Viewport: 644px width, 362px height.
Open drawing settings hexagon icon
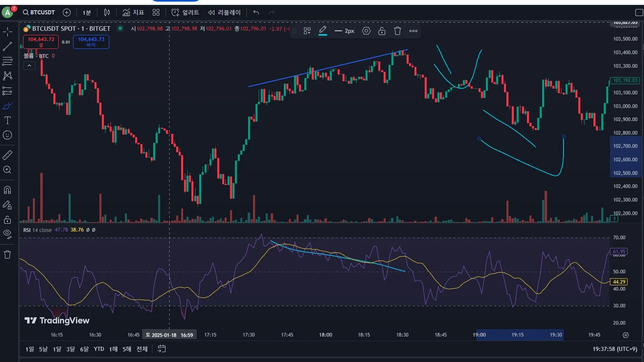(366, 31)
